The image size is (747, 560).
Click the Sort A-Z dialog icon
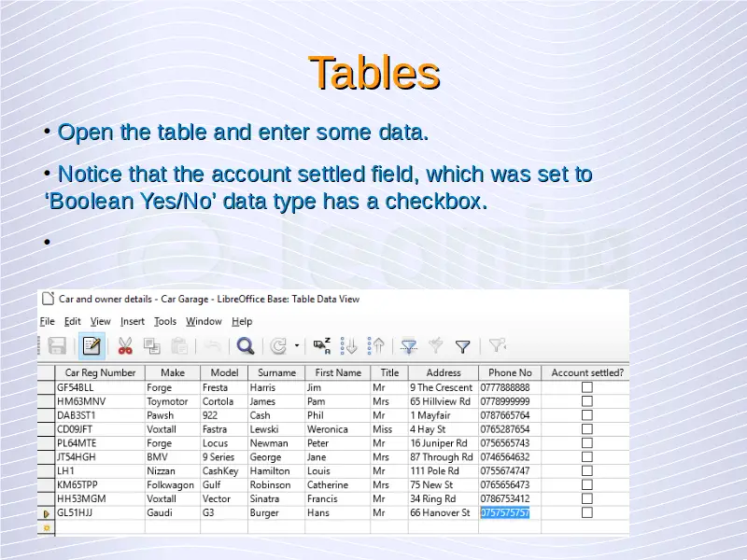(x=322, y=345)
